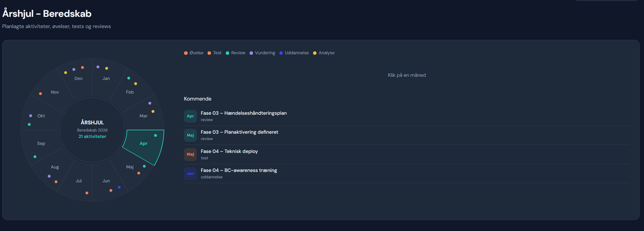Screen dimensions: 644x231
Task: Click the Jun badge for BC-awareness træning
Action: pyautogui.click(x=190, y=174)
